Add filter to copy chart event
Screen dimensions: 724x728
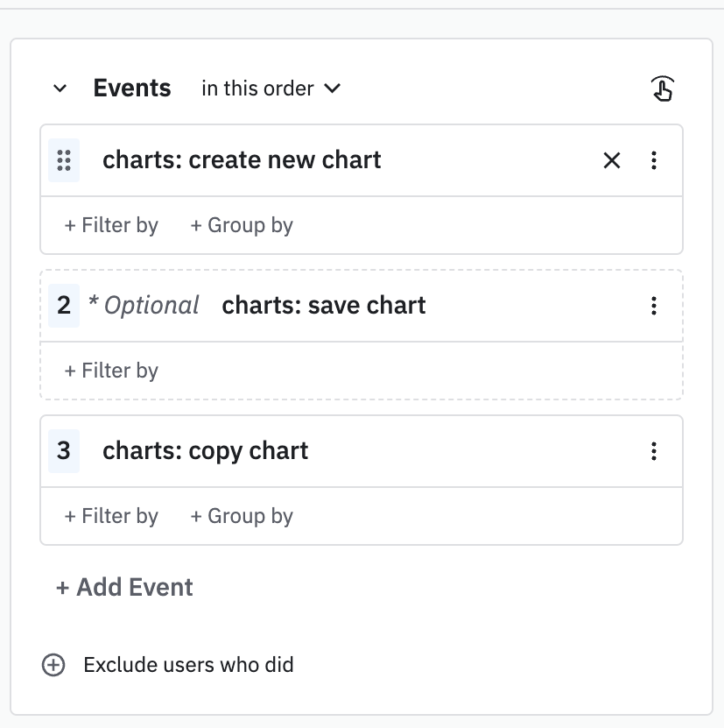coord(111,516)
